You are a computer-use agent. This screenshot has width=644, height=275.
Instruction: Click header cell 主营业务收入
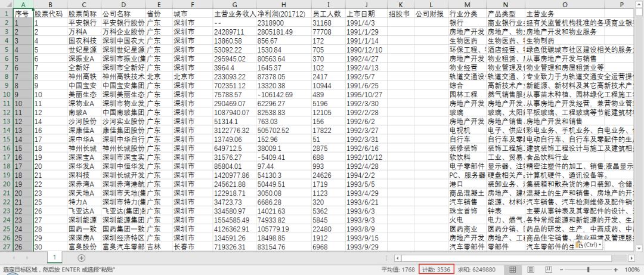click(234, 14)
